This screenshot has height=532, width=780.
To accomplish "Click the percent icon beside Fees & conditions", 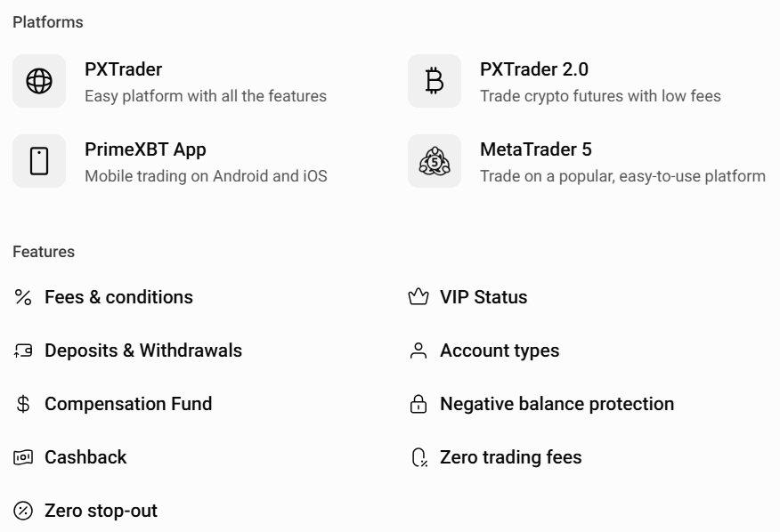I will 23,297.
